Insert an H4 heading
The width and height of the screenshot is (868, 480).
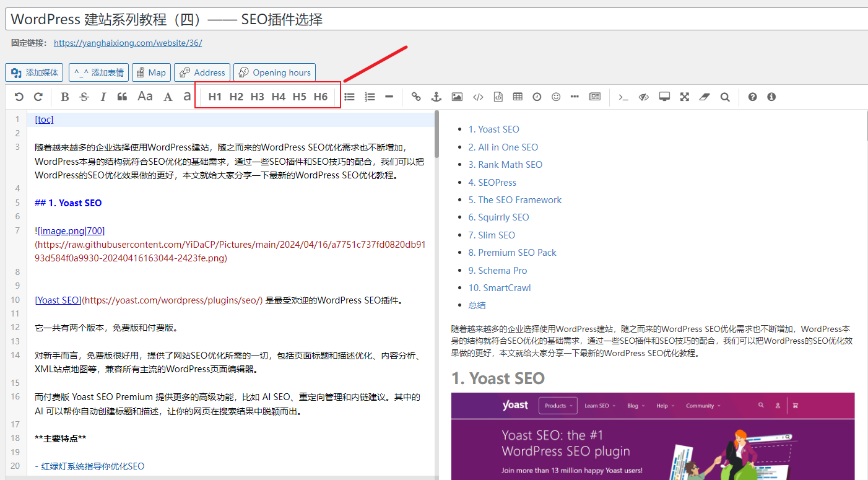pos(278,97)
